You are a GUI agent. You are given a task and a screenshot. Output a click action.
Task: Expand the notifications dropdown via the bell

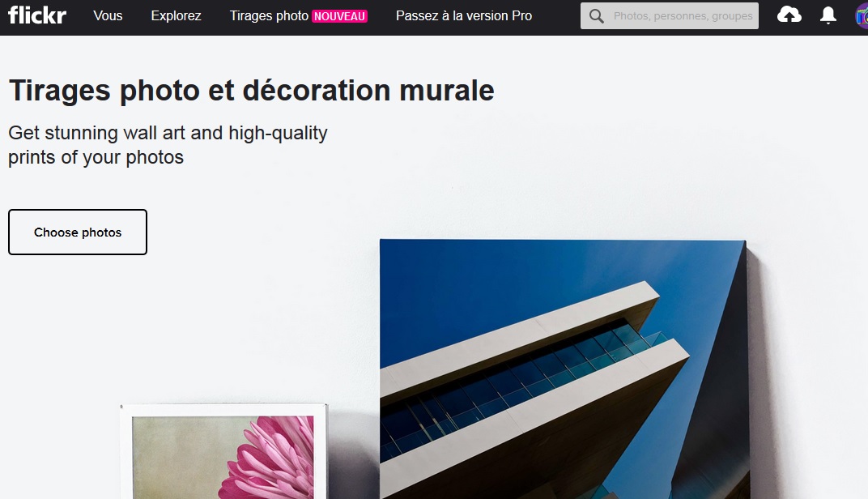click(828, 15)
